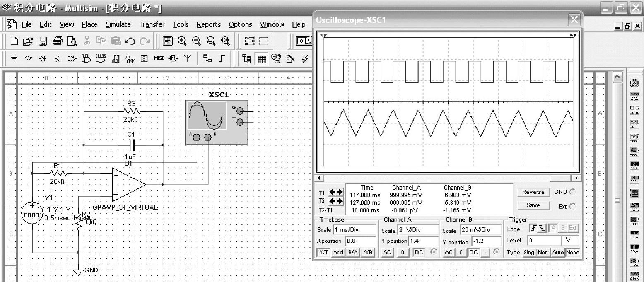Toggle the design toolbox tree icon
644x282 pixels.
pos(246,59)
